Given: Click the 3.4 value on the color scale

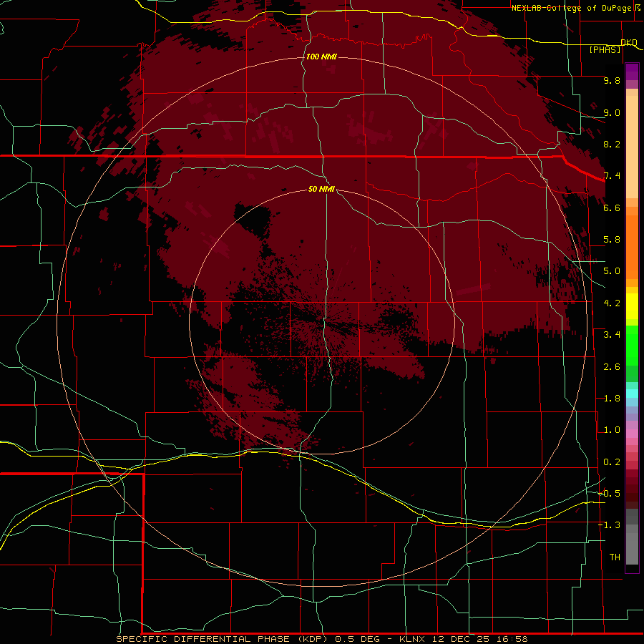Looking at the screenshot, I should point(612,335).
